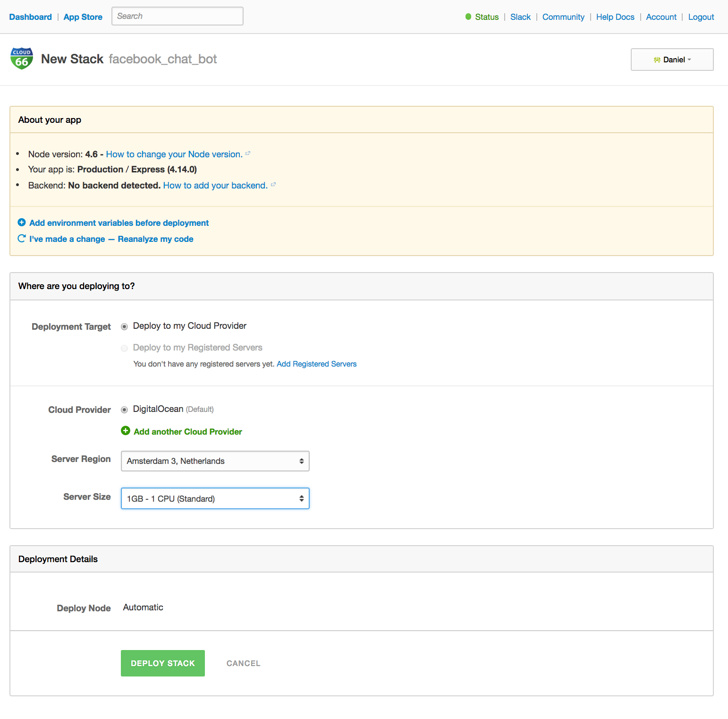Open How to add your backend link
The height and width of the screenshot is (719, 728).
pos(215,185)
